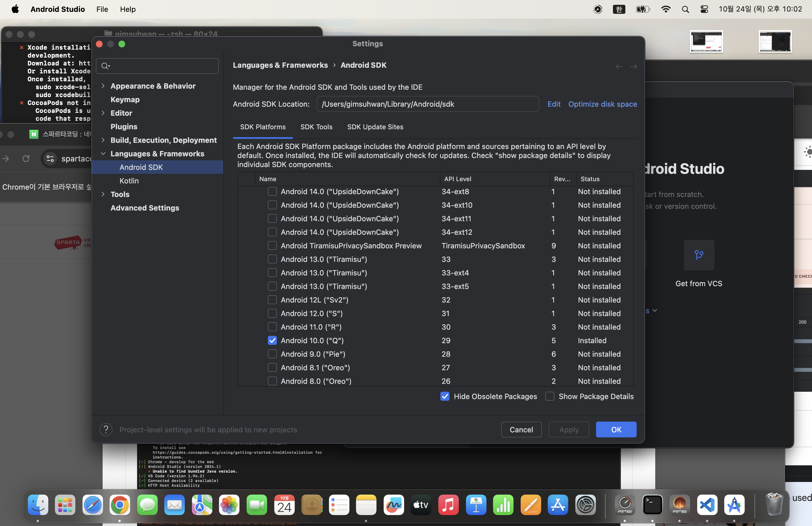Screen dimensions: 812x526
Task: Click Optimize disk space link
Action: 603,104
